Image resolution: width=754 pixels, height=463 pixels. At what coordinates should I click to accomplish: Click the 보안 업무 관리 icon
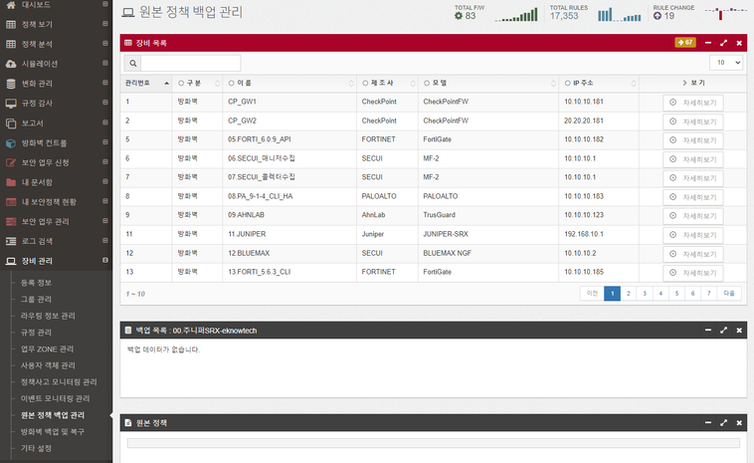[x=11, y=222]
